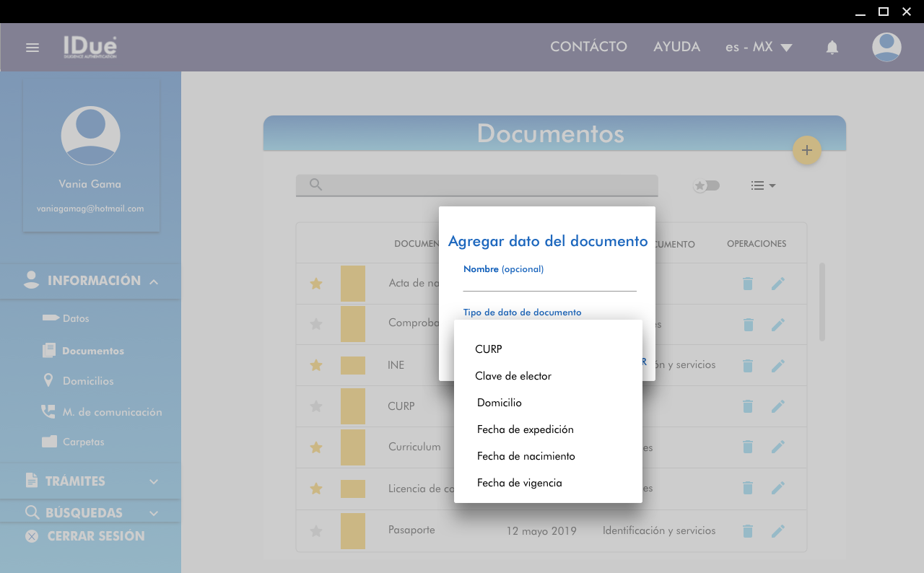Click trash icon for Acta de nacimiento
Viewport: 924px width, 573px height.
748,284
